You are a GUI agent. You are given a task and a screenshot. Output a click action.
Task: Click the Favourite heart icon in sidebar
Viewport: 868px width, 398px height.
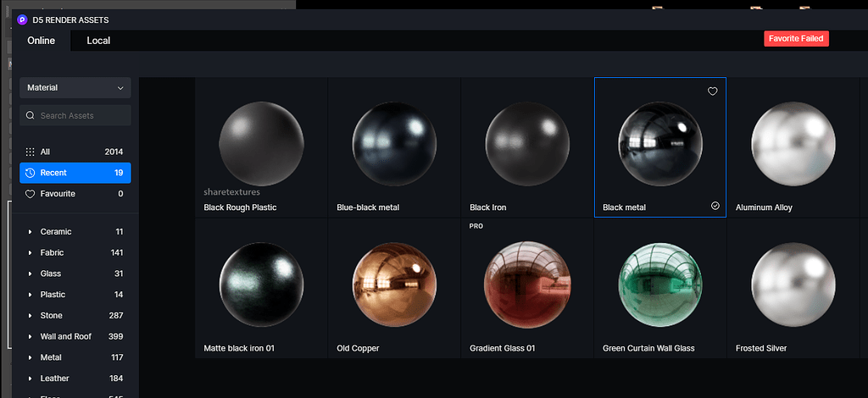30,194
